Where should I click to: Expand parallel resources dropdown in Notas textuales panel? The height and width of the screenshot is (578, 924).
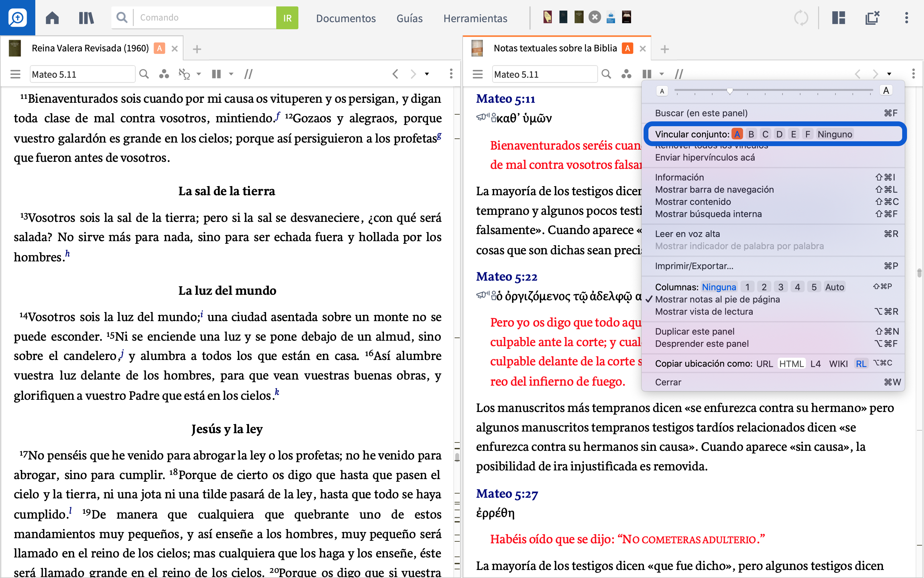[662, 74]
